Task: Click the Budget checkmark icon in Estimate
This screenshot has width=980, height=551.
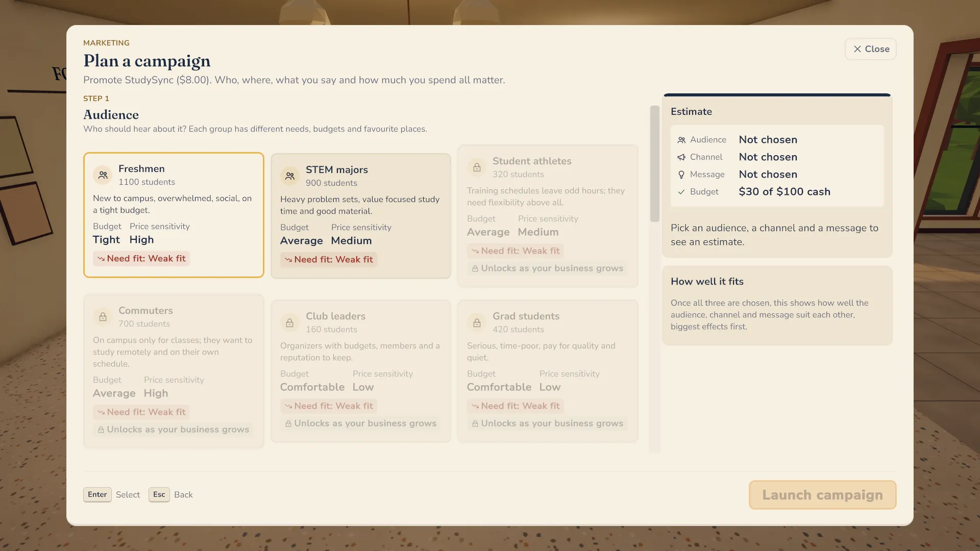Action: click(x=681, y=192)
